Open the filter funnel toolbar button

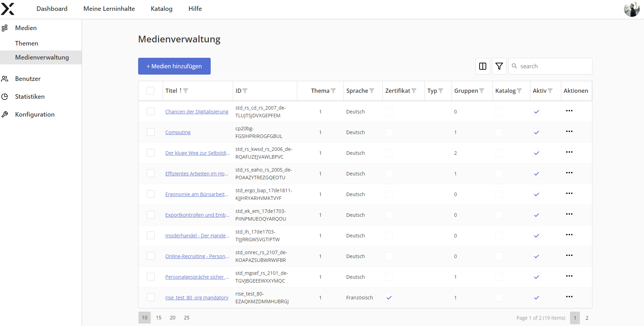499,66
